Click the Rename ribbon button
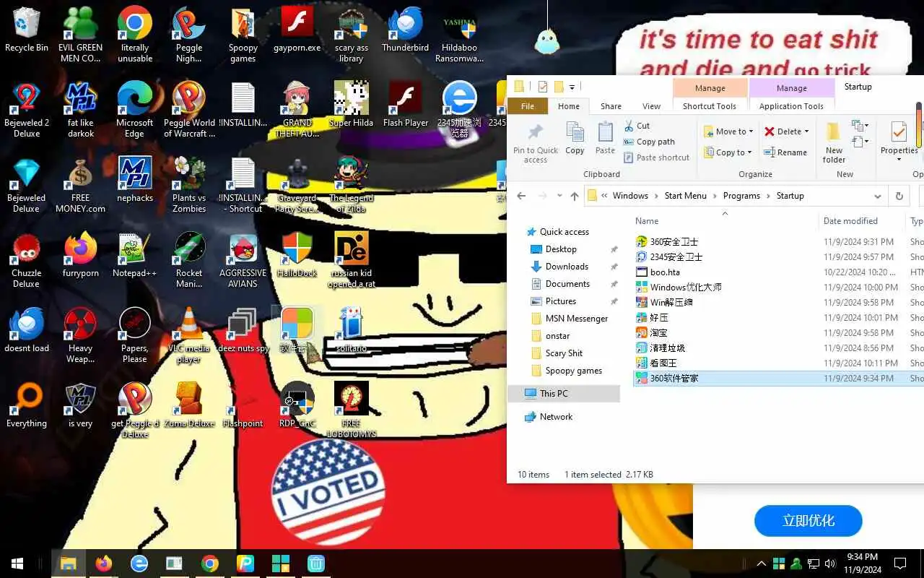Image resolution: width=924 pixels, height=578 pixels. [x=785, y=152]
